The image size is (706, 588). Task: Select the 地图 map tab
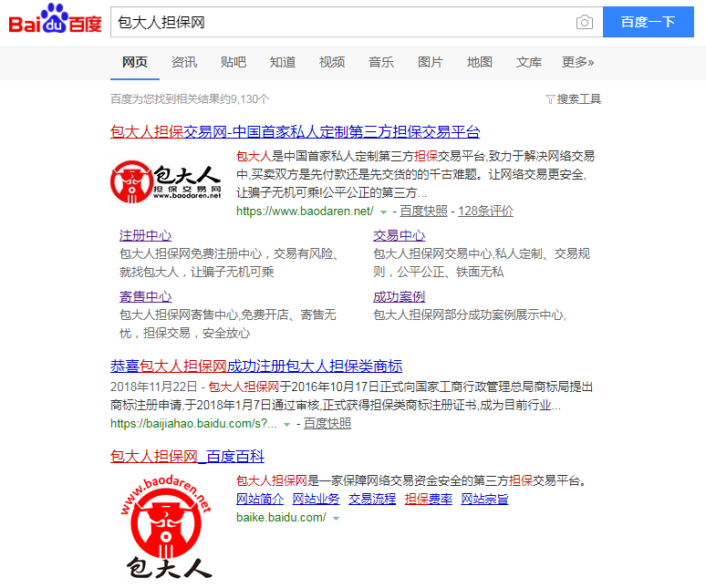[x=479, y=62]
